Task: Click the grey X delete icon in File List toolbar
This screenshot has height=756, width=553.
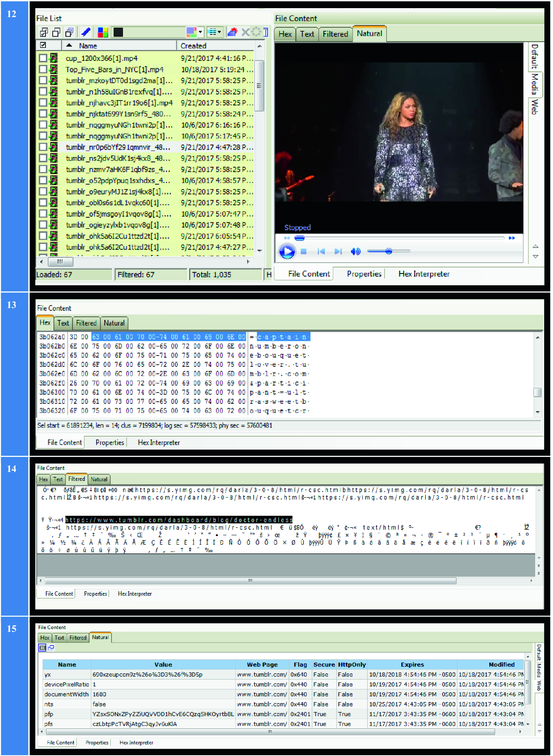Action: pyautogui.click(x=245, y=32)
